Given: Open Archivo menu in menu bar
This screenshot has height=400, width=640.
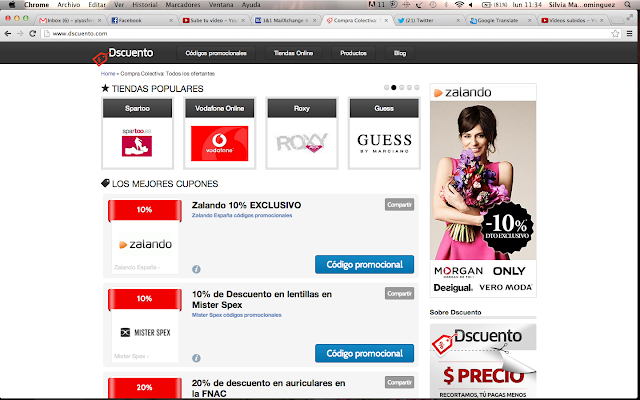Looking at the screenshot, I should [69, 5].
